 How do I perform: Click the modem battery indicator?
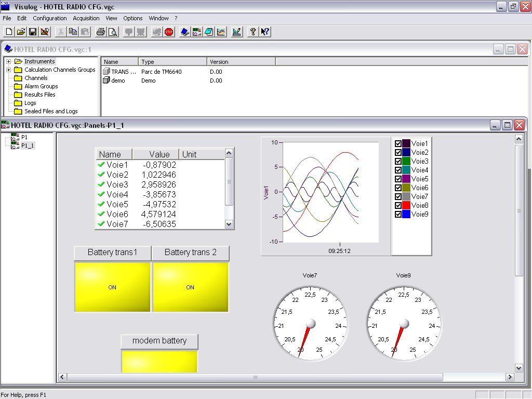tap(159, 361)
